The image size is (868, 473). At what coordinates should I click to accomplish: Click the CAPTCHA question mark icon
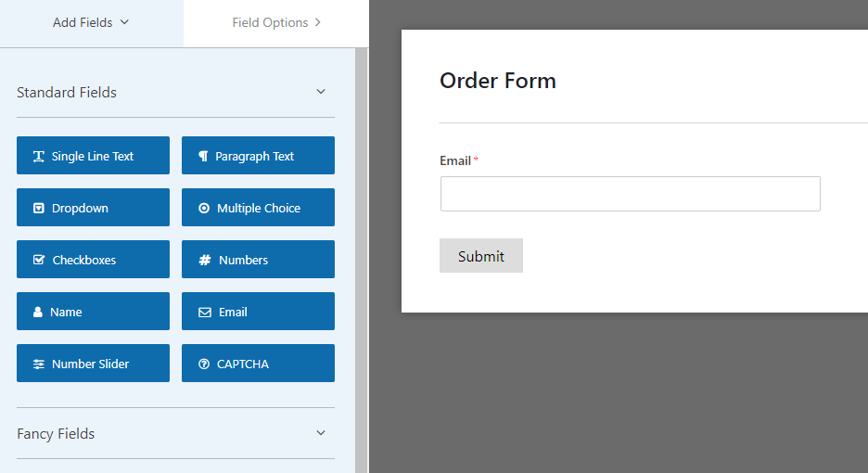coord(204,364)
